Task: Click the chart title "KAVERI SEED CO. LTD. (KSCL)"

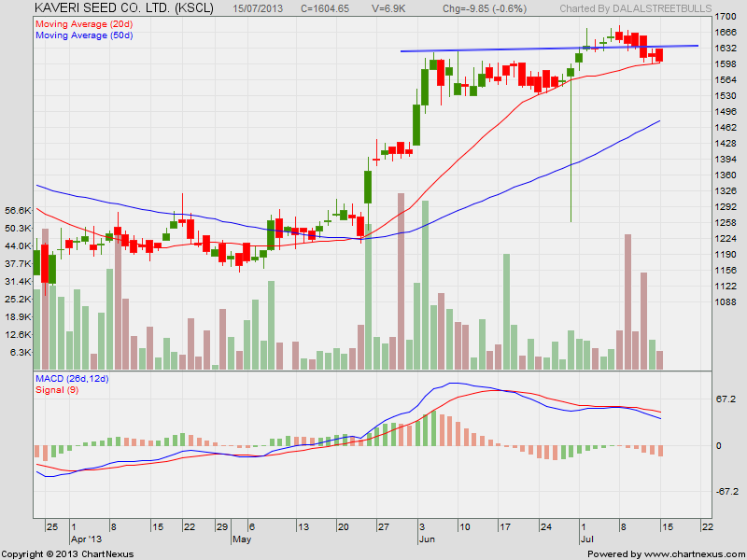Action: (x=125, y=8)
